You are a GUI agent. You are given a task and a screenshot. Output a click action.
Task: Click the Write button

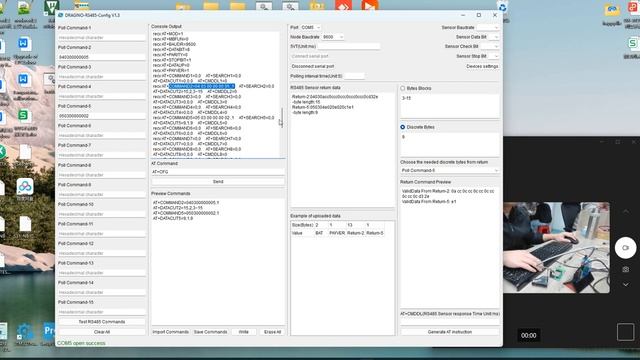coord(244,332)
